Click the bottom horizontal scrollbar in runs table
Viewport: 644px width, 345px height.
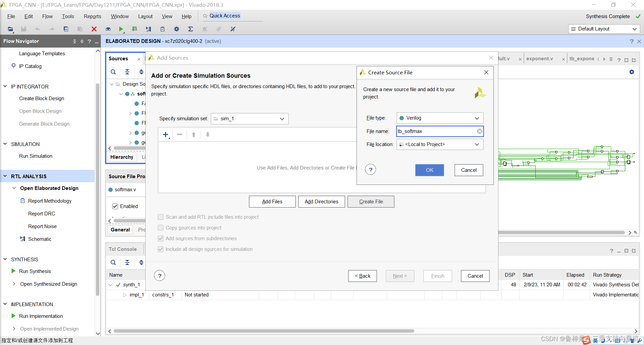(264, 331)
